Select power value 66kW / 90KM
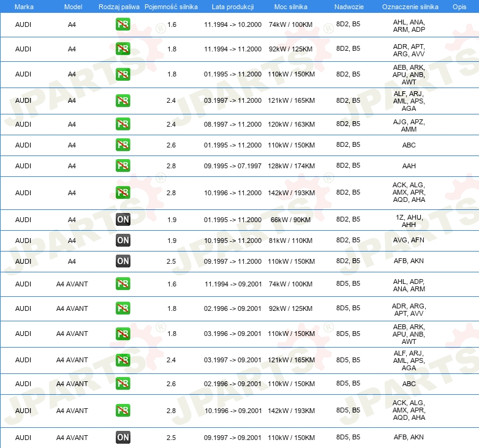The image size is (479, 448). pos(290,220)
